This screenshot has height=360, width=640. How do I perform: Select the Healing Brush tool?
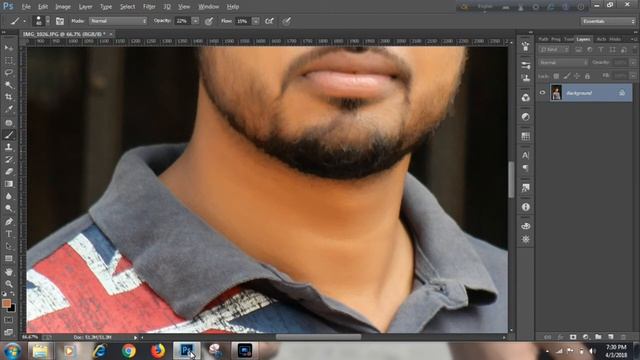(9, 122)
